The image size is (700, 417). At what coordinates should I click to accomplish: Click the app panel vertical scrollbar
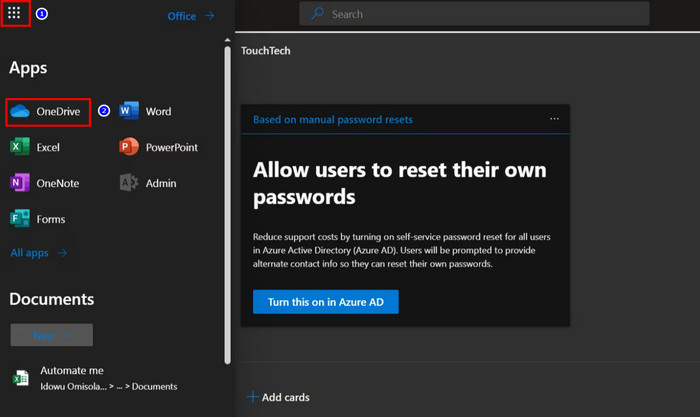click(x=228, y=200)
